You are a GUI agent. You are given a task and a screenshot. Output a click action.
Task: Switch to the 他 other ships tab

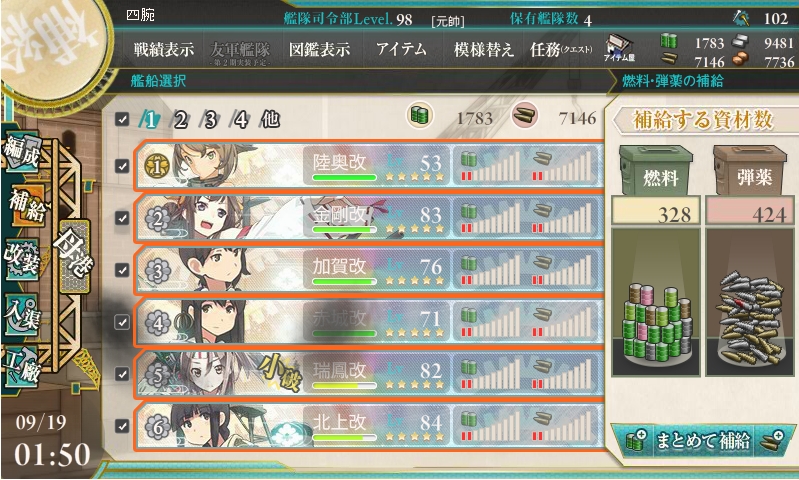(x=270, y=120)
